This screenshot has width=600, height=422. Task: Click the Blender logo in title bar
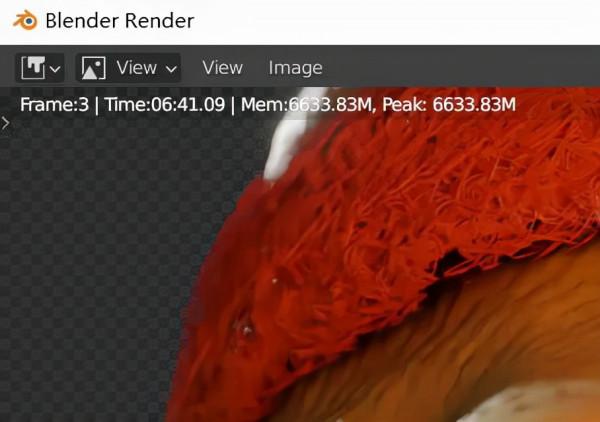[25, 20]
